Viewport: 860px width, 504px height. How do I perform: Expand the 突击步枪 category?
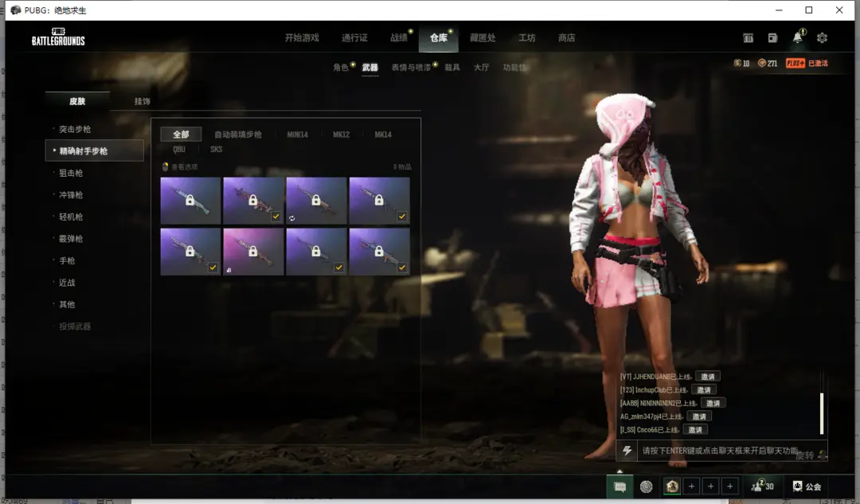(75, 130)
